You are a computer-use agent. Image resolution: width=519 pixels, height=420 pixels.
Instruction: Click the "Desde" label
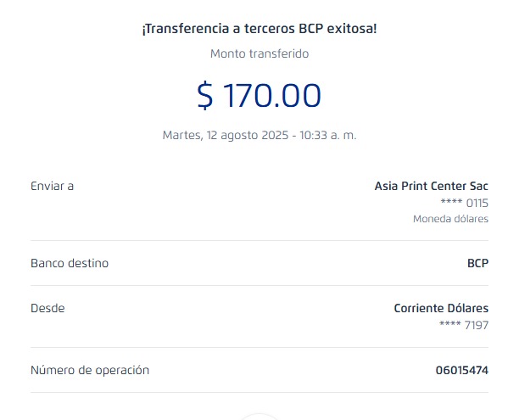click(47, 308)
